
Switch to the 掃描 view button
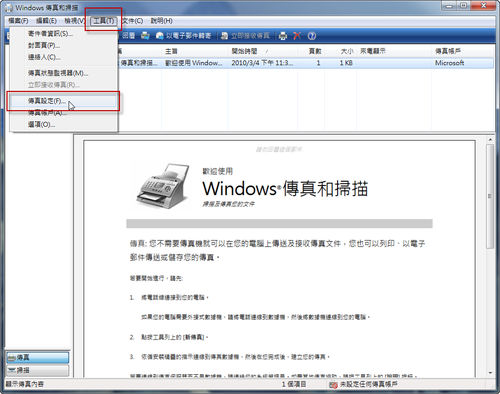click(x=37, y=370)
